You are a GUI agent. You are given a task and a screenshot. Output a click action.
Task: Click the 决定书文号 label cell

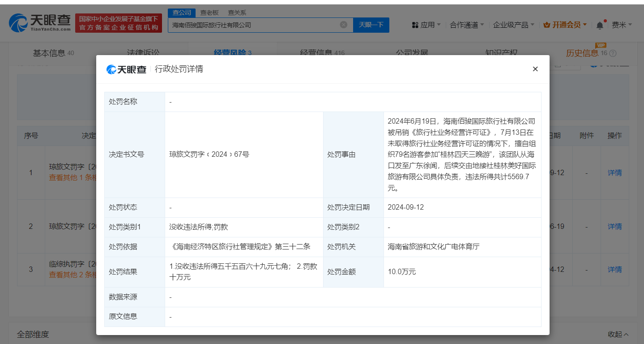pyautogui.click(x=135, y=155)
